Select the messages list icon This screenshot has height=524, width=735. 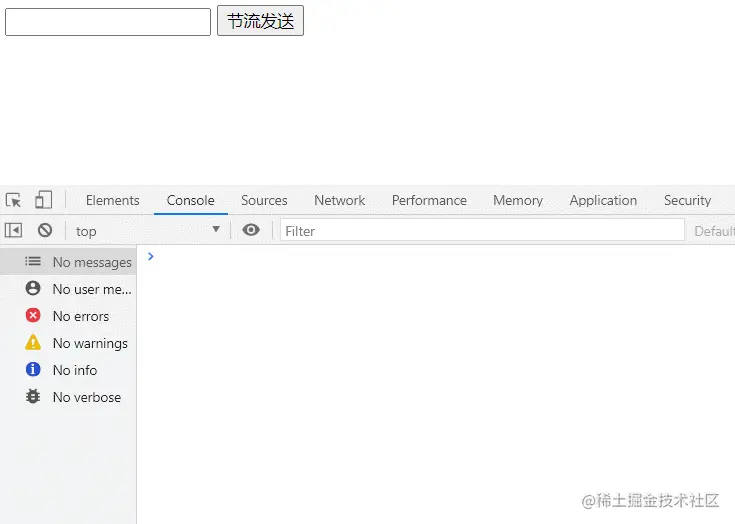(33, 261)
